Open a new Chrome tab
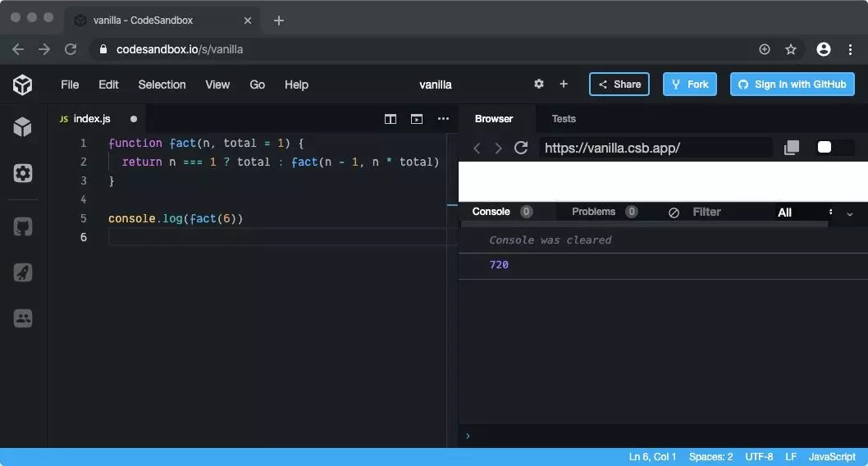This screenshot has width=868, height=466. (x=279, y=21)
